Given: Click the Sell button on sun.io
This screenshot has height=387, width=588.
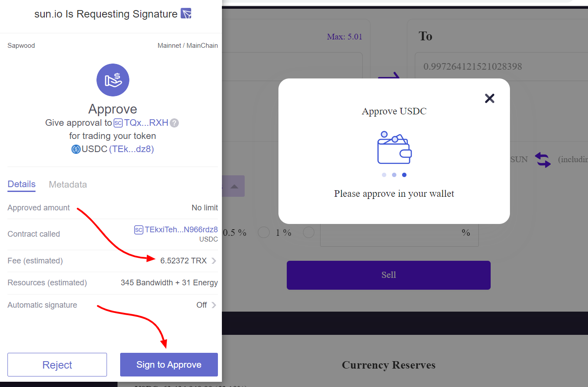Looking at the screenshot, I should pos(388,275).
